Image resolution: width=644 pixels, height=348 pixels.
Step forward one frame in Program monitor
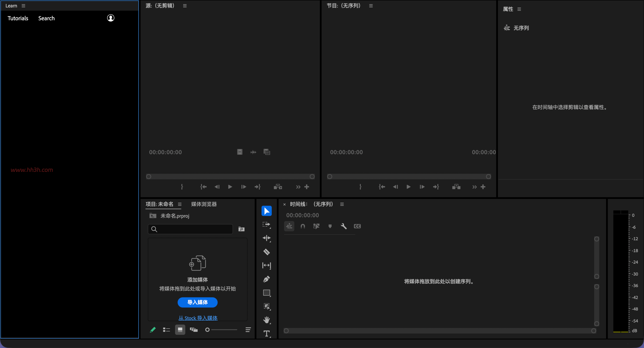[422, 187]
